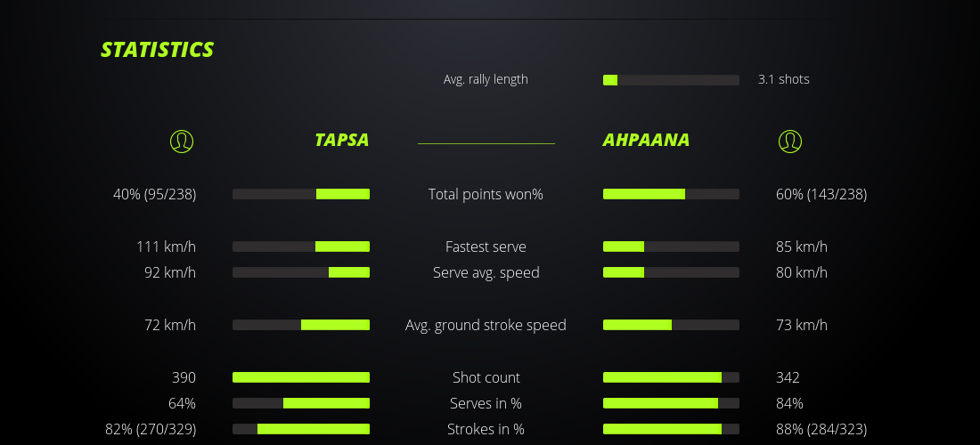Screen dimensions: 980x445
Task: Click the Avg. rally length bar
Action: click(671, 80)
